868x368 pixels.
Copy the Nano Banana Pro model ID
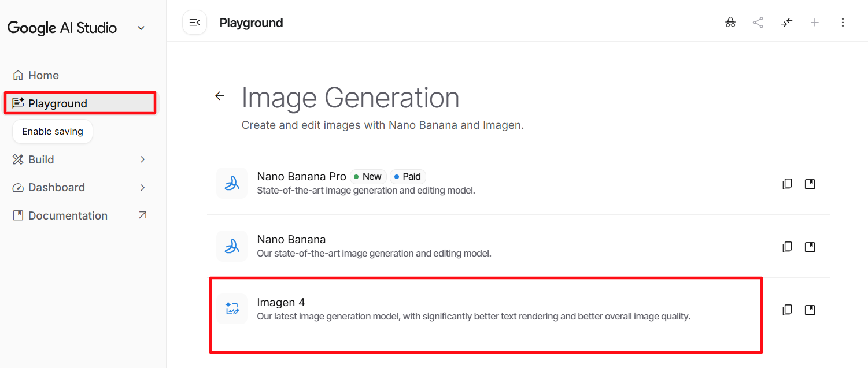(x=787, y=184)
